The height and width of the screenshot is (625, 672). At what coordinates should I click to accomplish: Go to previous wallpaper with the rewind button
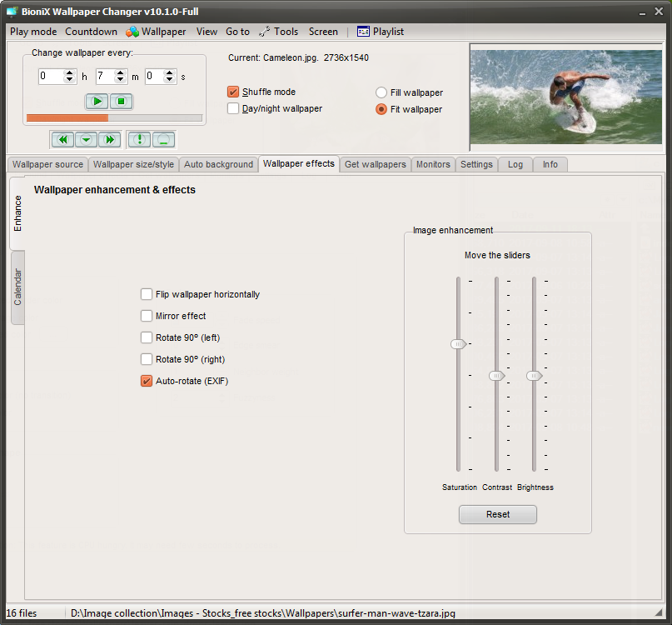tap(62, 140)
